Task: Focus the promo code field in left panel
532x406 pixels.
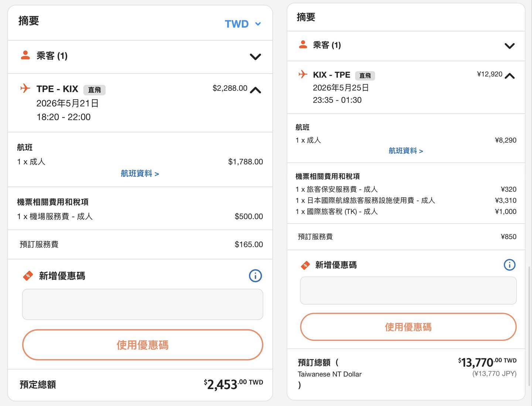Action: point(143,304)
